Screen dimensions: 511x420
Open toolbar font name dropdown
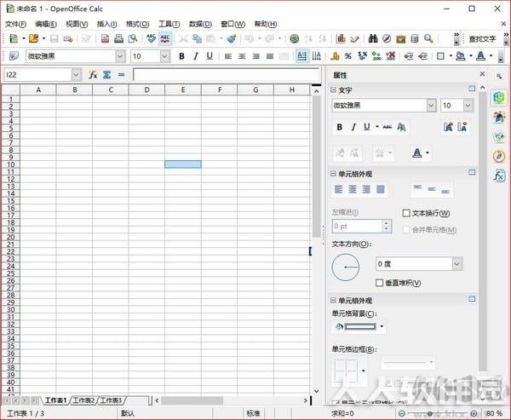(120, 56)
